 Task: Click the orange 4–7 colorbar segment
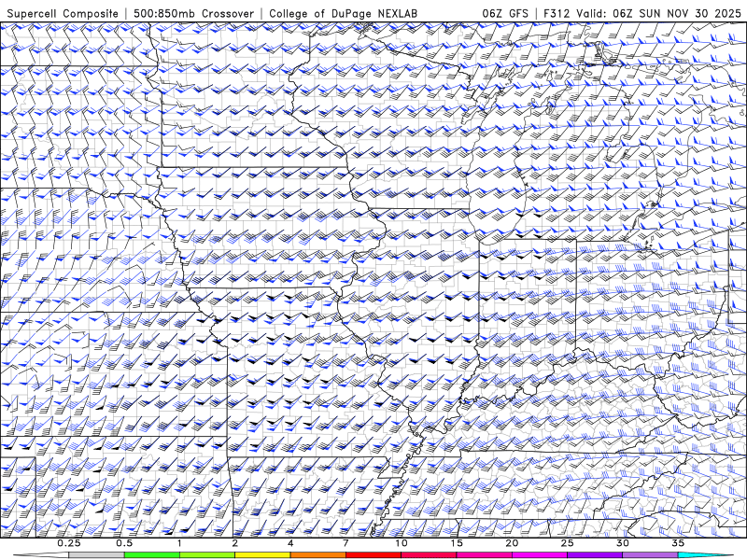tap(317, 555)
